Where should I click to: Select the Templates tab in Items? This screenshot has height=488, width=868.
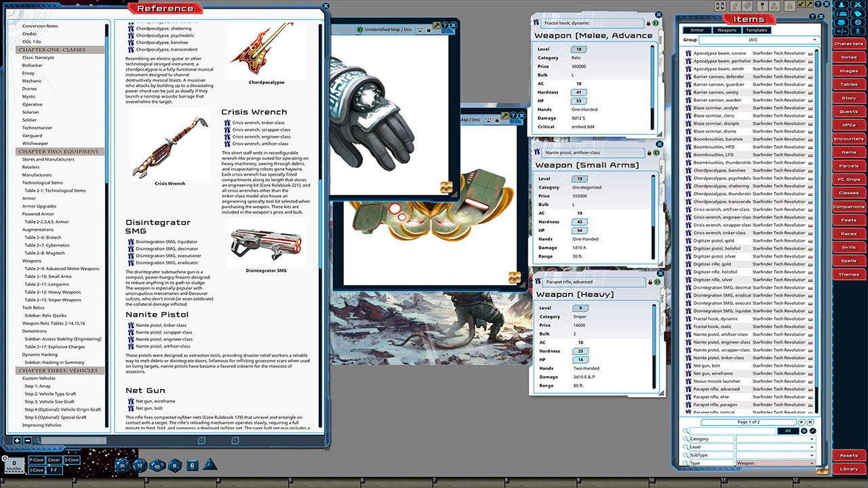755,30
